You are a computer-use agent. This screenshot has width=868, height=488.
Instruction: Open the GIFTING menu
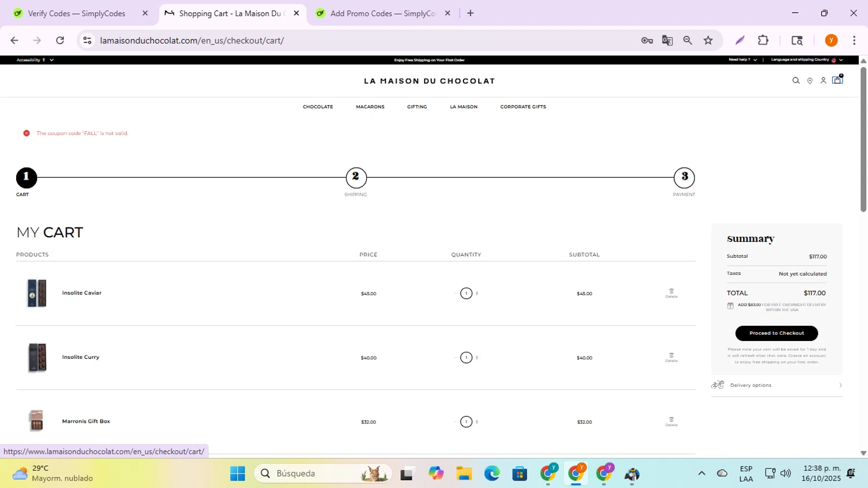click(417, 107)
